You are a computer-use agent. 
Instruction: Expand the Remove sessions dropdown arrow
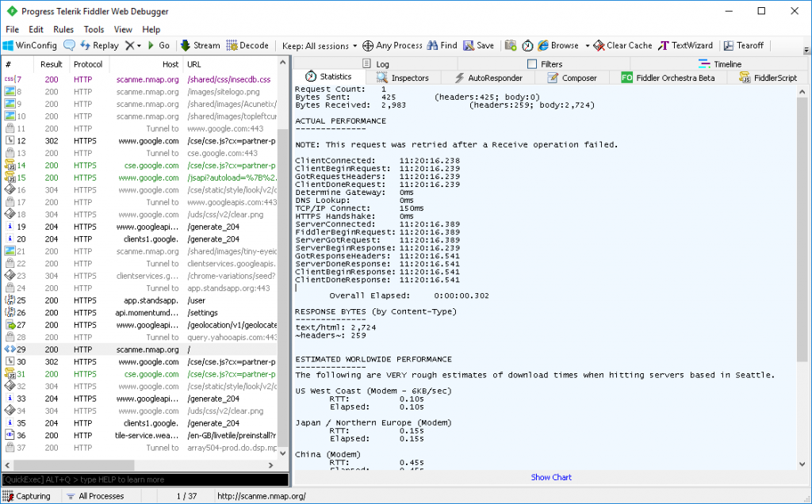[139, 46]
